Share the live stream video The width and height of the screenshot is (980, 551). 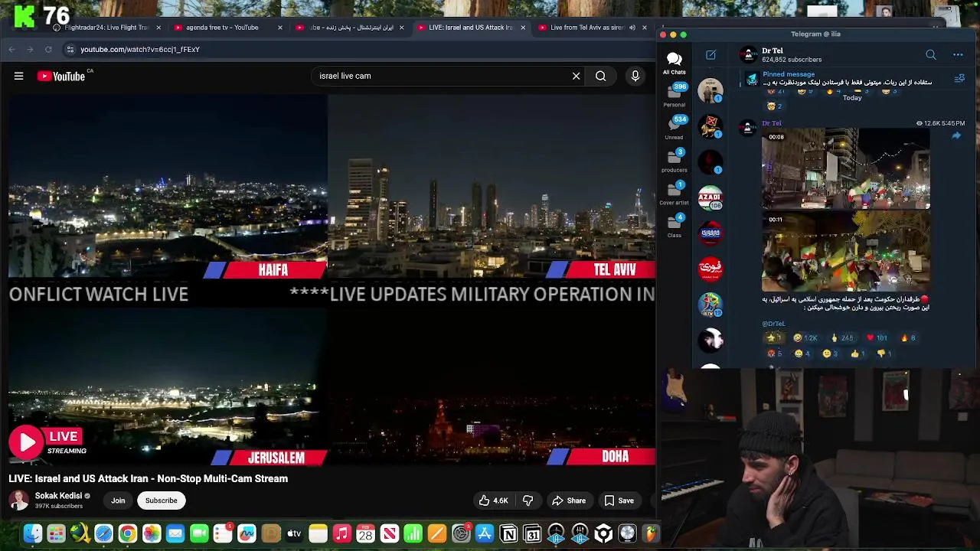569,500
